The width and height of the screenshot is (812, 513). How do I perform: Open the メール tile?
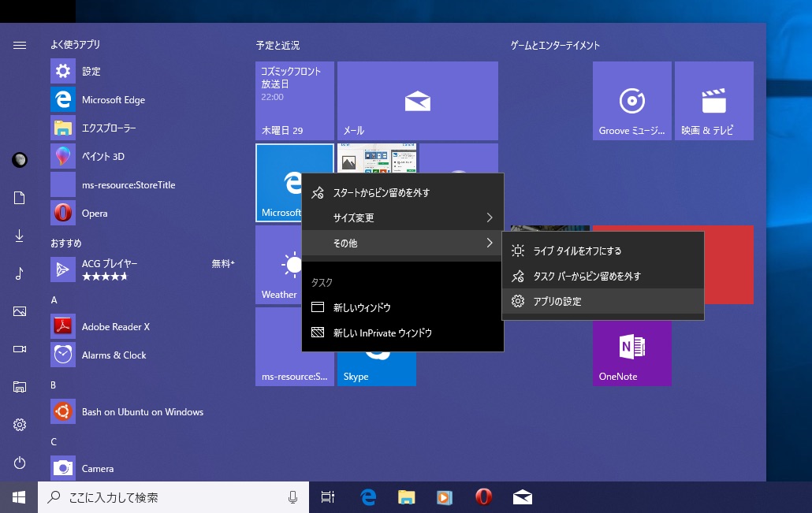417,101
